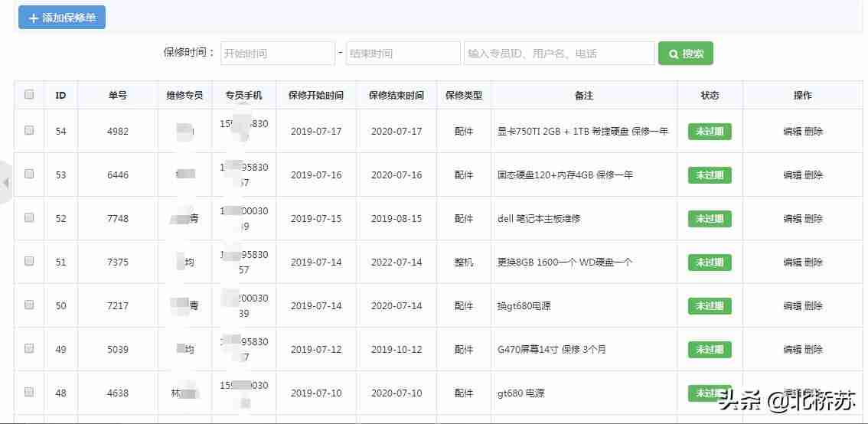This screenshot has height=424, width=868.
Task: Click the 备注 column header
Action: tap(584, 95)
